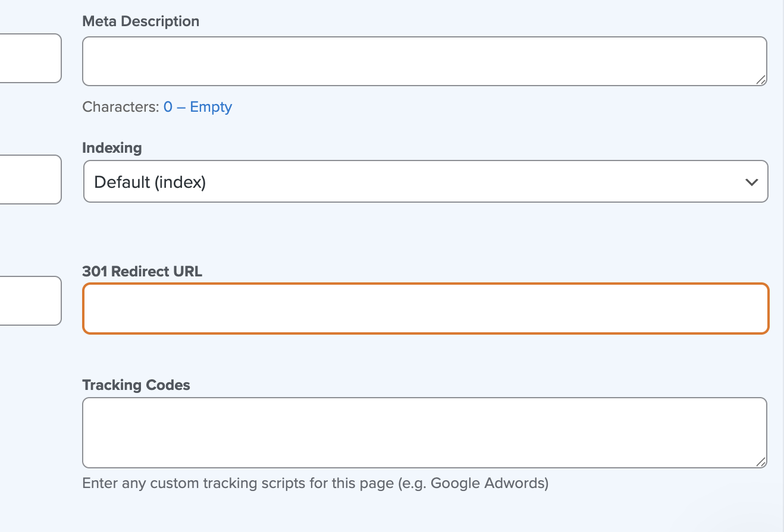Grab the Meta Description resize handle
This screenshot has width=784, height=532.
click(x=761, y=80)
